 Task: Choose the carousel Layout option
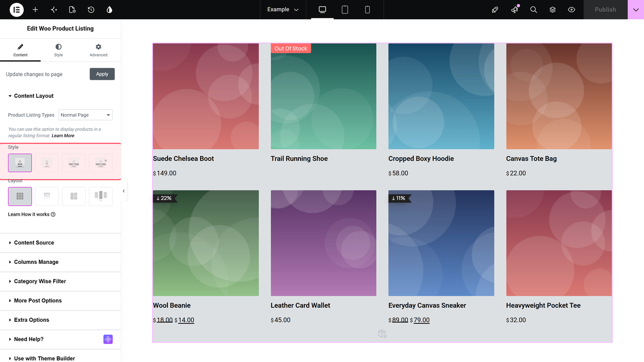[101, 196]
